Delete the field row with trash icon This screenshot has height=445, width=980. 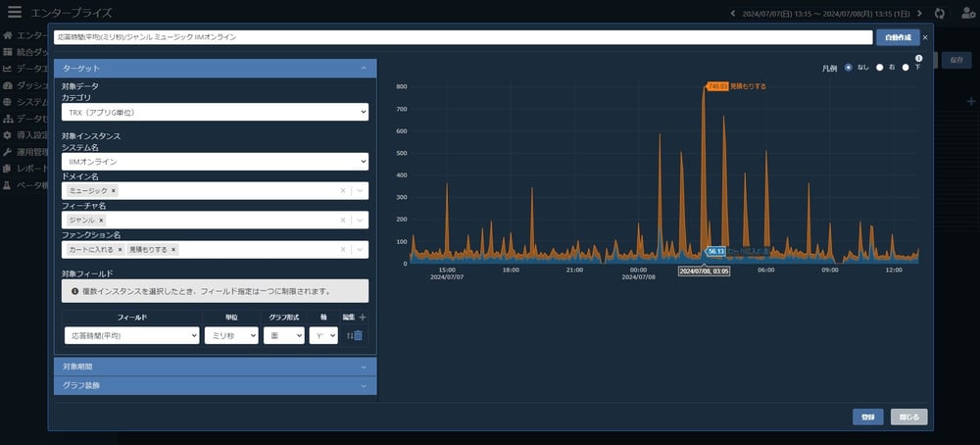359,336
